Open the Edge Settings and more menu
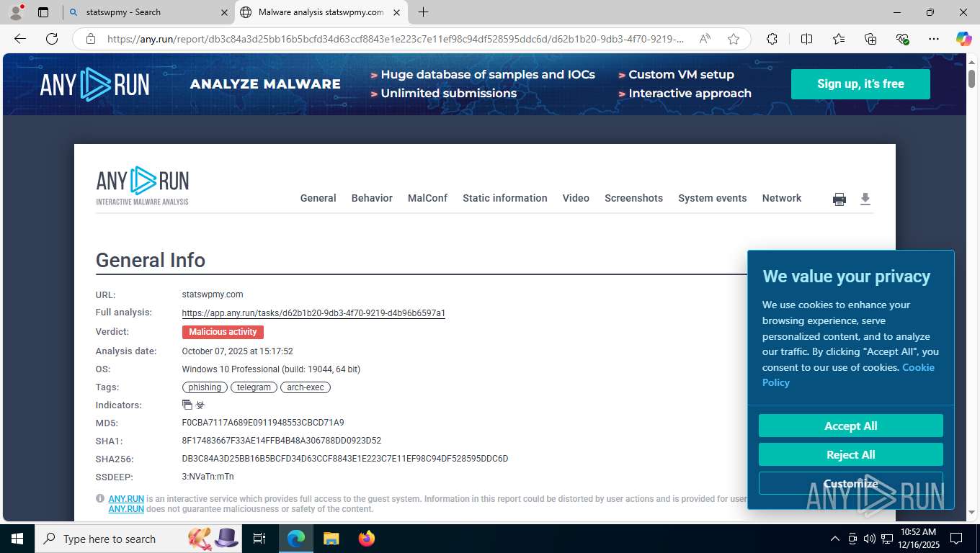This screenshot has height=553, width=980. pyautogui.click(x=934, y=39)
